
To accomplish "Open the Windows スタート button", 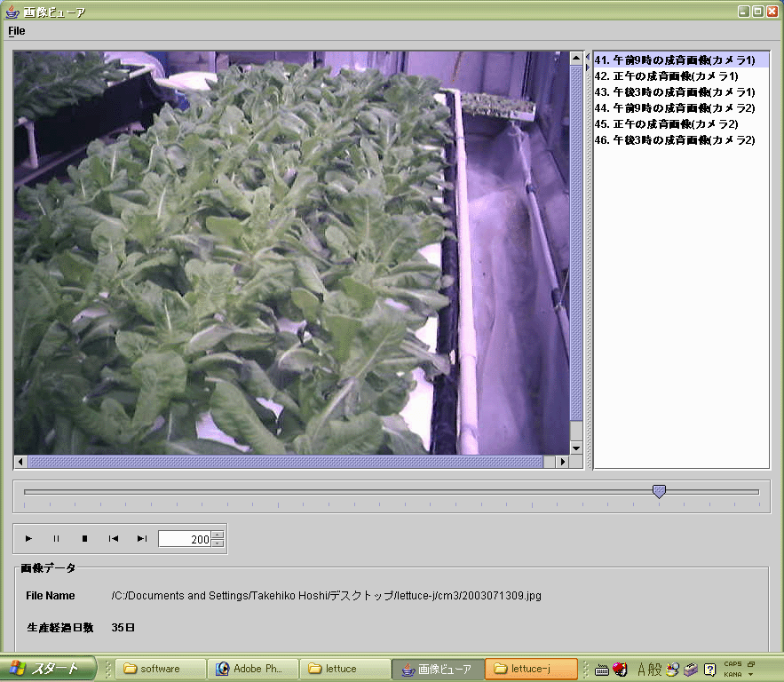I will [x=48, y=669].
